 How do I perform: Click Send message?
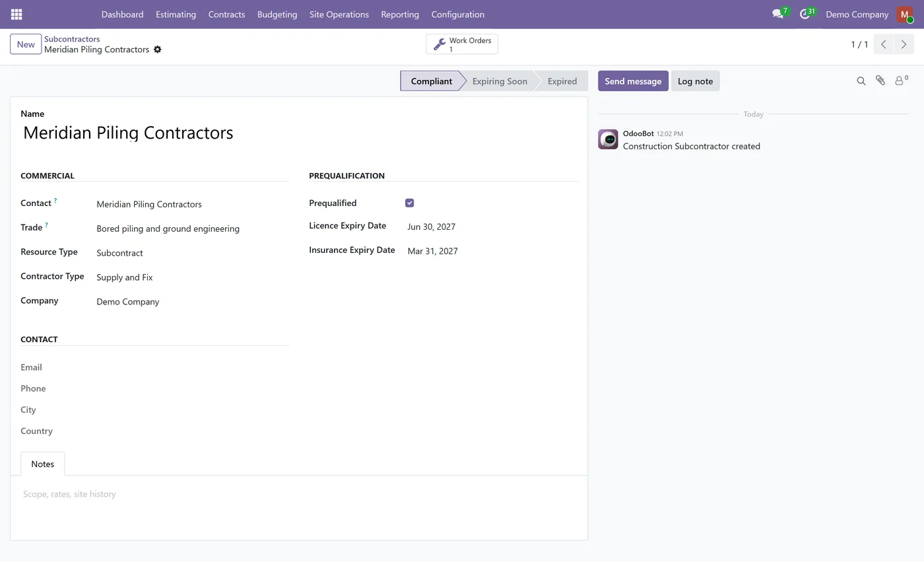tap(633, 81)
